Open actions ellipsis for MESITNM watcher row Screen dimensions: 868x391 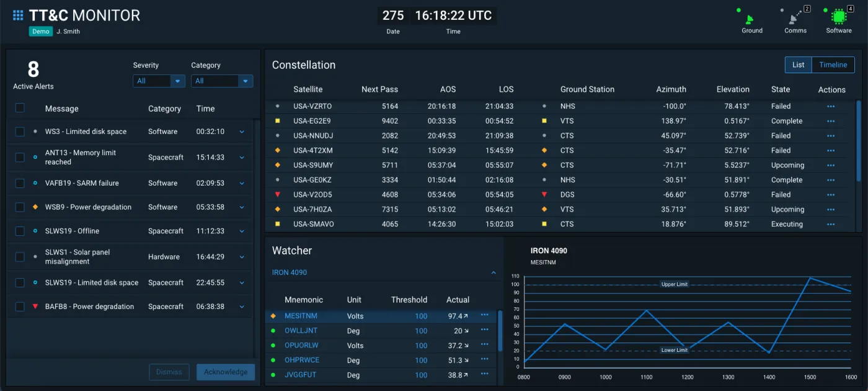484,316
